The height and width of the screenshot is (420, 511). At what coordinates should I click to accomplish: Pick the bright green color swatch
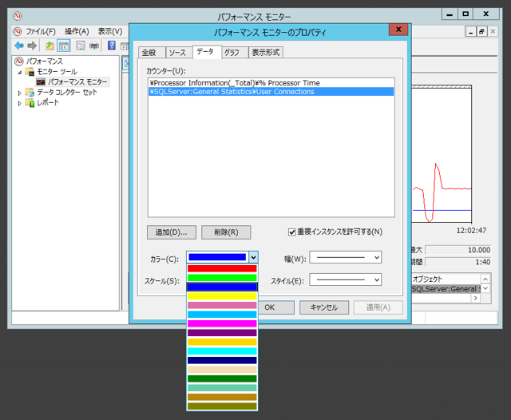pos(222,278)
